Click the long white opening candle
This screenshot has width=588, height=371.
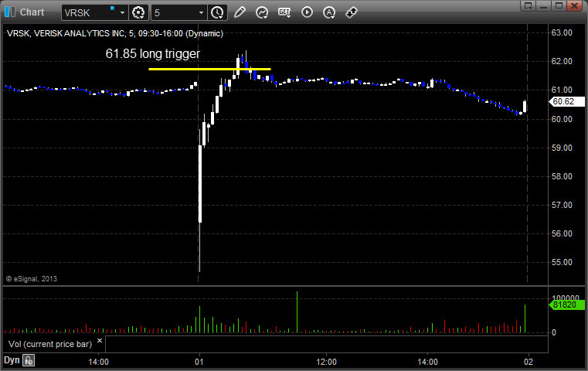[x=200, y=184]
